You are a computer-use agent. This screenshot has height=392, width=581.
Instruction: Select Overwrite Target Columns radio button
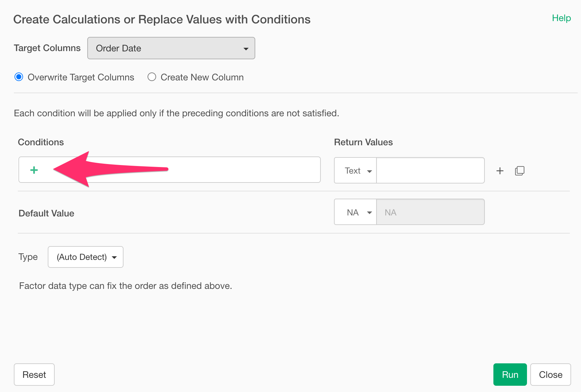coord(19,77)
